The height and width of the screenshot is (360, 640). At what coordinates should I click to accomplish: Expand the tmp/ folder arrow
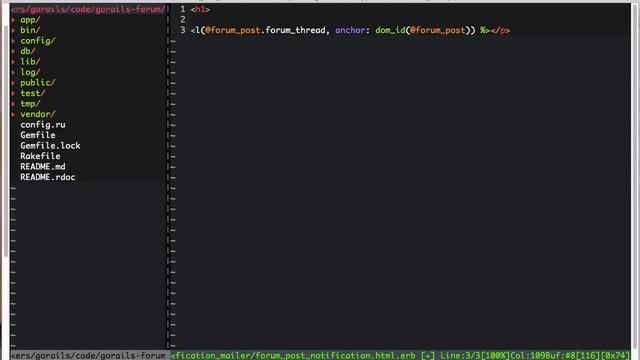(13, 104)
